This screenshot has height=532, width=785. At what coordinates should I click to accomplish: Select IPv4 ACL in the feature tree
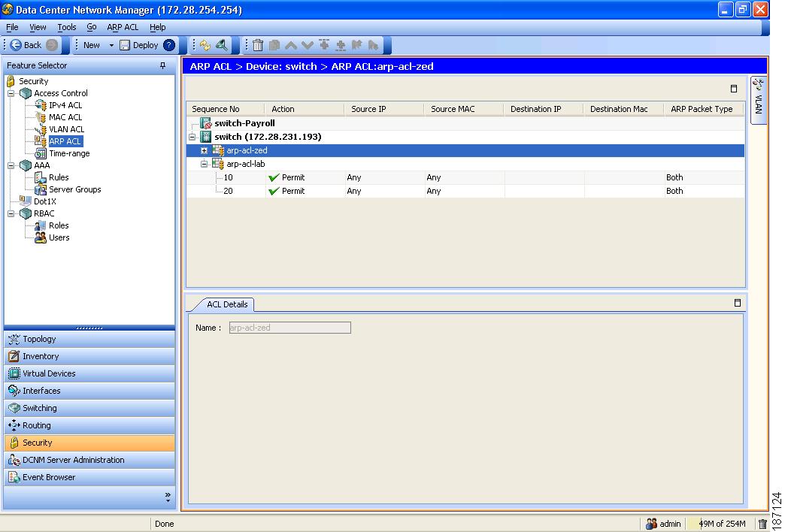click(x=65, y=105)
